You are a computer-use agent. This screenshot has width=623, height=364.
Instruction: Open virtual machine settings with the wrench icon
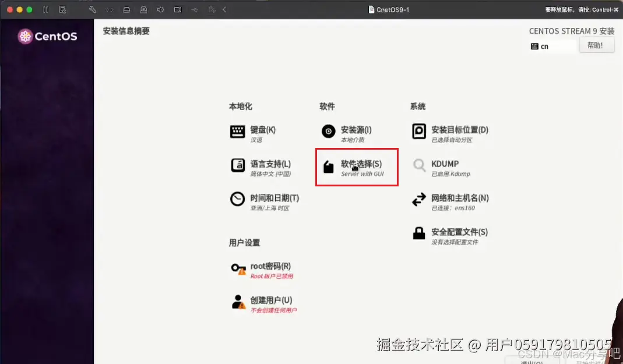[93, 9]
